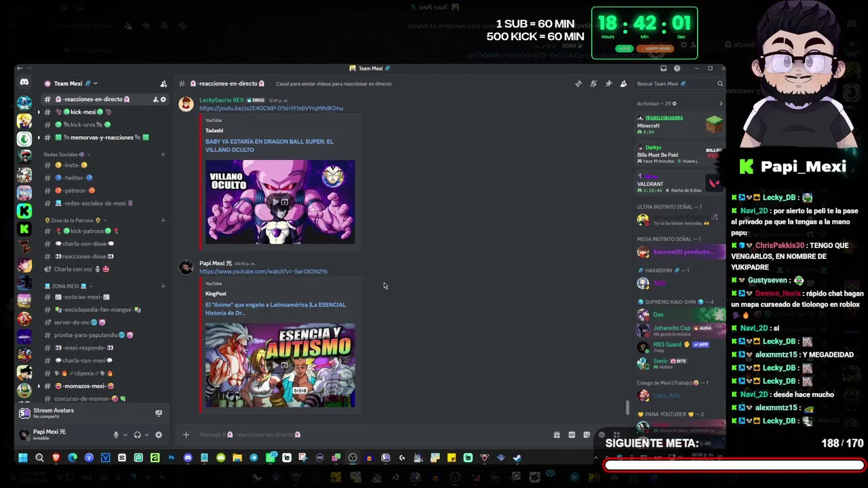Open the attachment plus button in message bar
This screenshot has height=488, width=868.
186,434
